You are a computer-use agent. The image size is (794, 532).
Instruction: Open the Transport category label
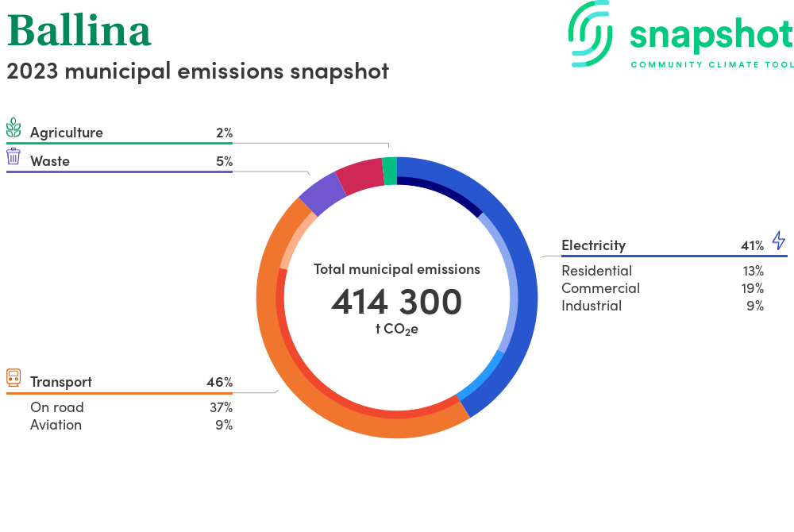61,382
